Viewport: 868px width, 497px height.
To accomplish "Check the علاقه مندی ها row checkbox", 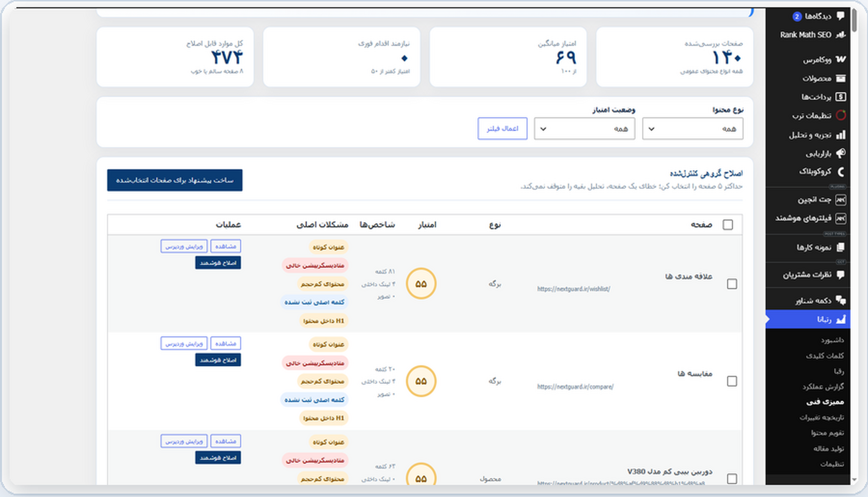I will [732, 284].
